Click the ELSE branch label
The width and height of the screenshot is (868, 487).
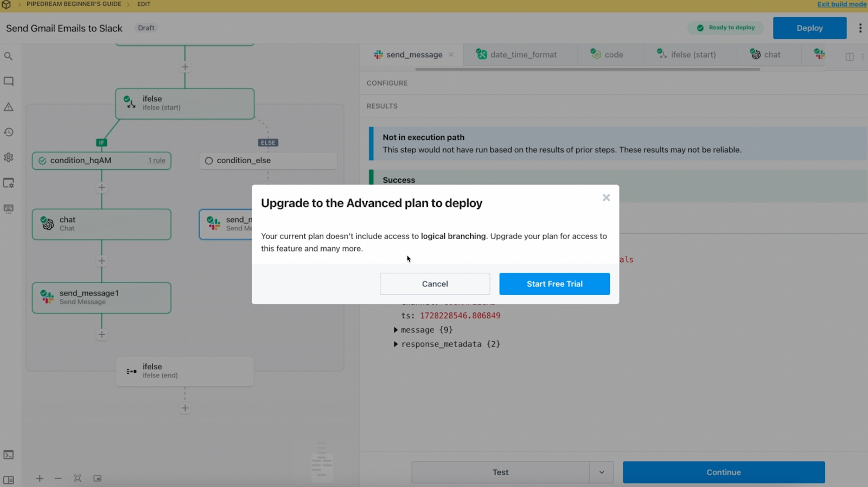tap(268, 143)
